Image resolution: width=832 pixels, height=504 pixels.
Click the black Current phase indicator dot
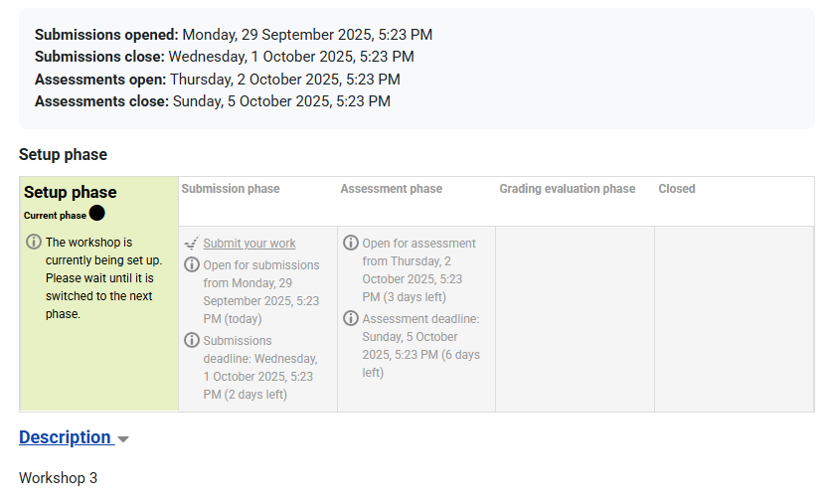pos(96,213)
